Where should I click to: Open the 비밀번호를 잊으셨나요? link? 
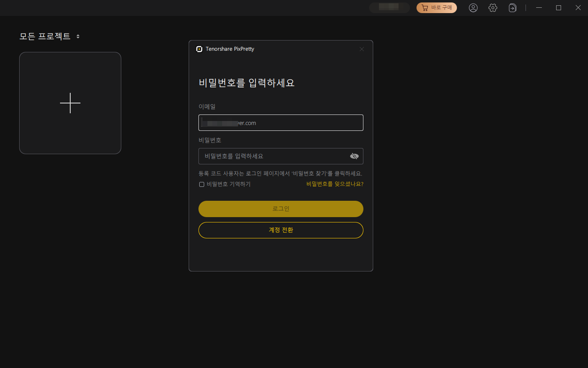click(334, 184)
